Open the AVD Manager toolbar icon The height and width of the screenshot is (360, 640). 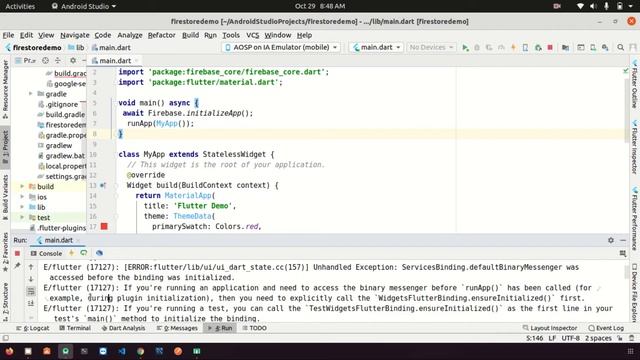(x=593, y=48)
